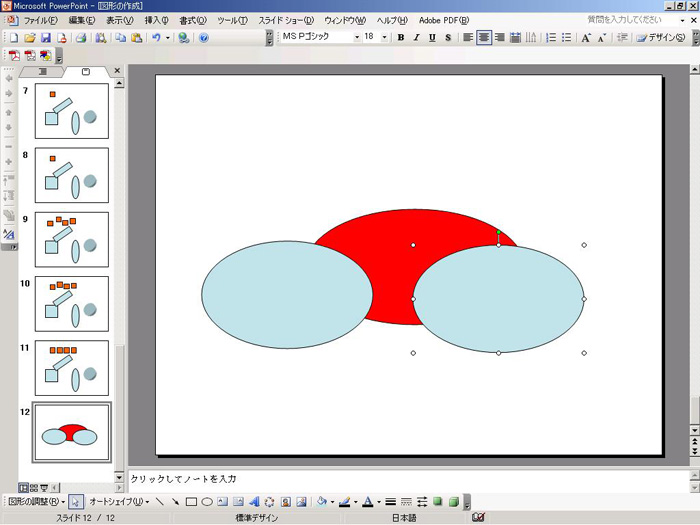Open the Draw adjustment menu 図形の調整

(x=36, y=502)
